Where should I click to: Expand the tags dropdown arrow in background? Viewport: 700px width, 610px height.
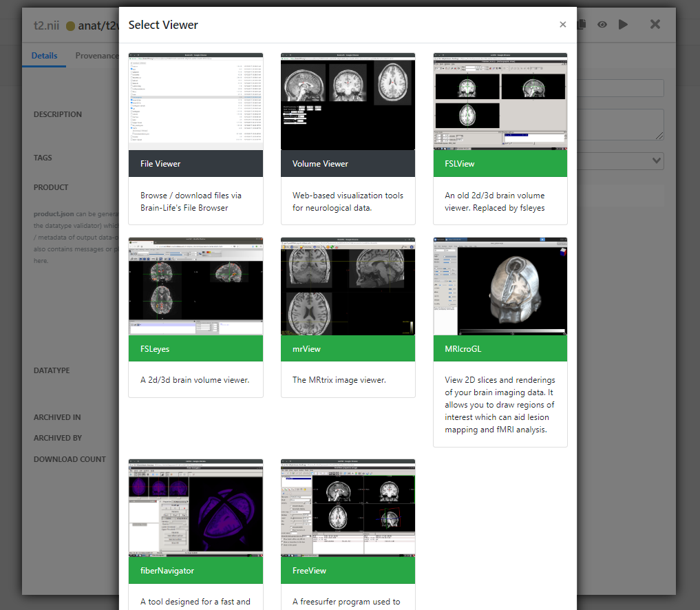point(656,160)
